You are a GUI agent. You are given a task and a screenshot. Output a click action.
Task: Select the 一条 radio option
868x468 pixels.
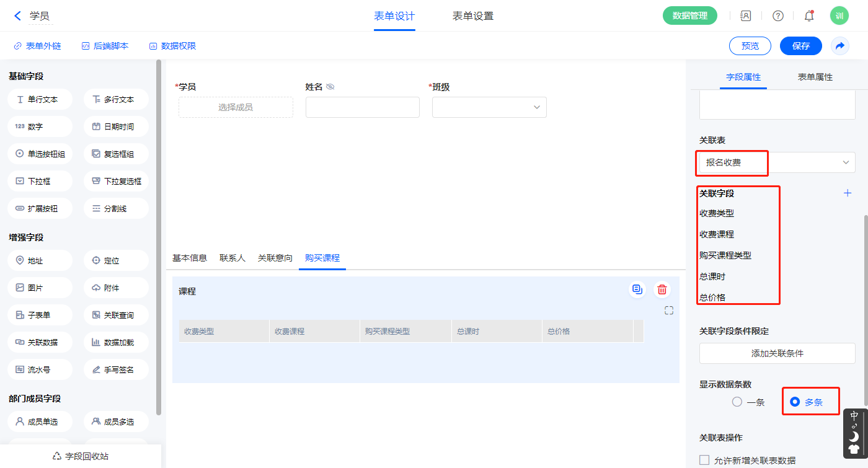click(737, 402)
